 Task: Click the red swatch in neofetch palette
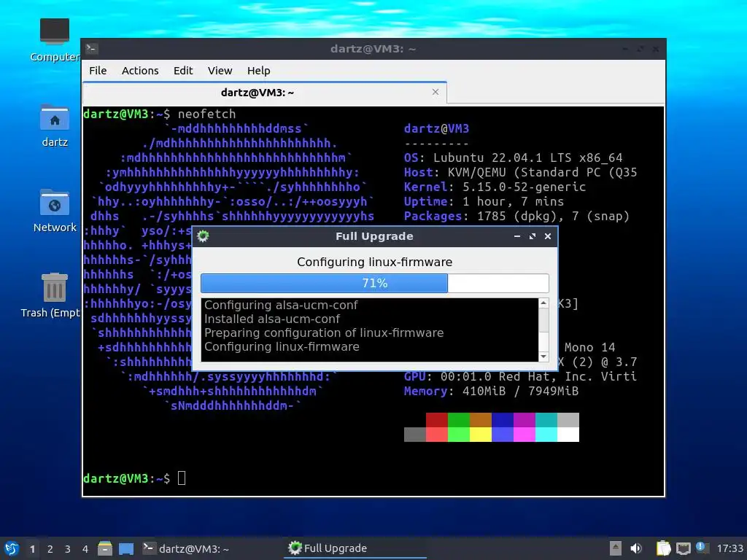click(436, 420)
